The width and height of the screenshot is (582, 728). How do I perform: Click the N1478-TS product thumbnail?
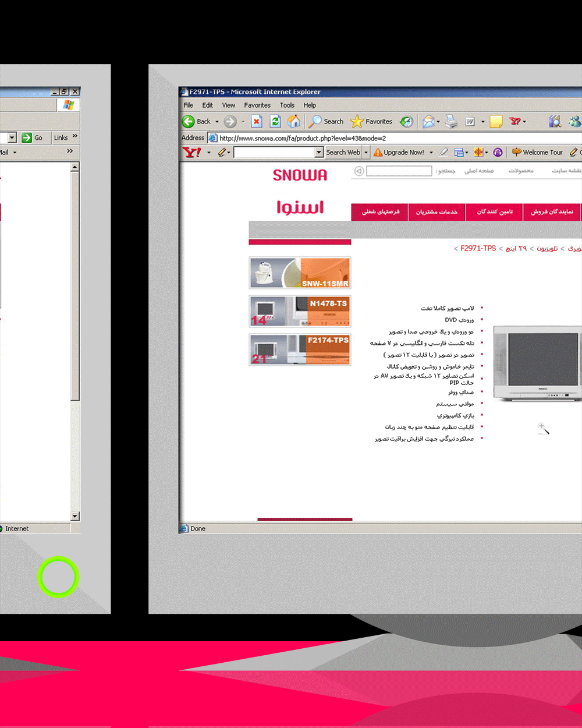point(300,312)
